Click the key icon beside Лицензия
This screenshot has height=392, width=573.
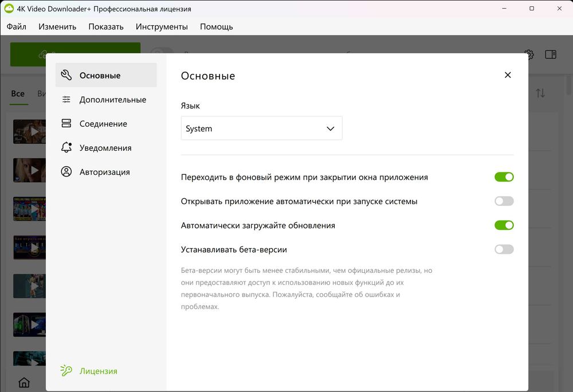point(66,370)
